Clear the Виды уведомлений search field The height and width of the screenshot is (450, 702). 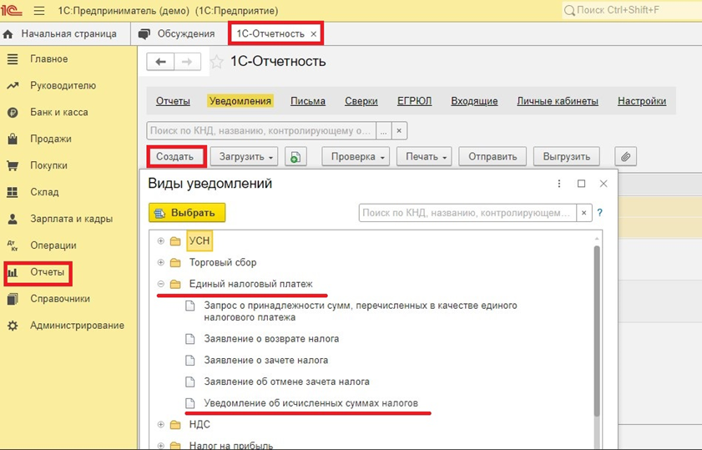coord(584,213)
